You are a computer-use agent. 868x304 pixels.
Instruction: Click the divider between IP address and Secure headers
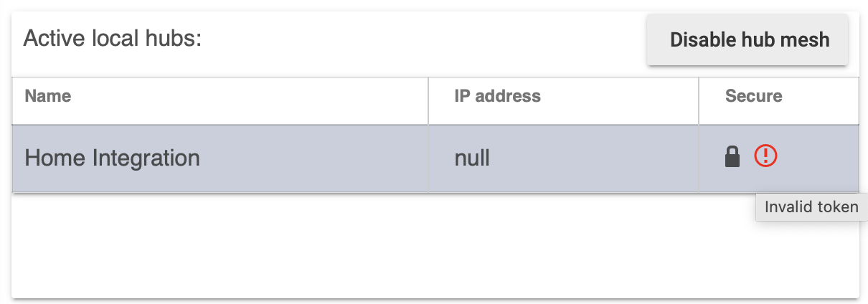(x=699, y=101)
